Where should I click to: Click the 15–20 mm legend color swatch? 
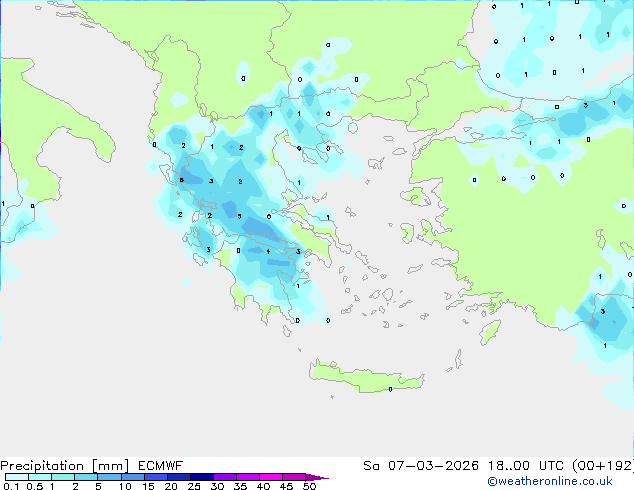click(x=156, y=477)
